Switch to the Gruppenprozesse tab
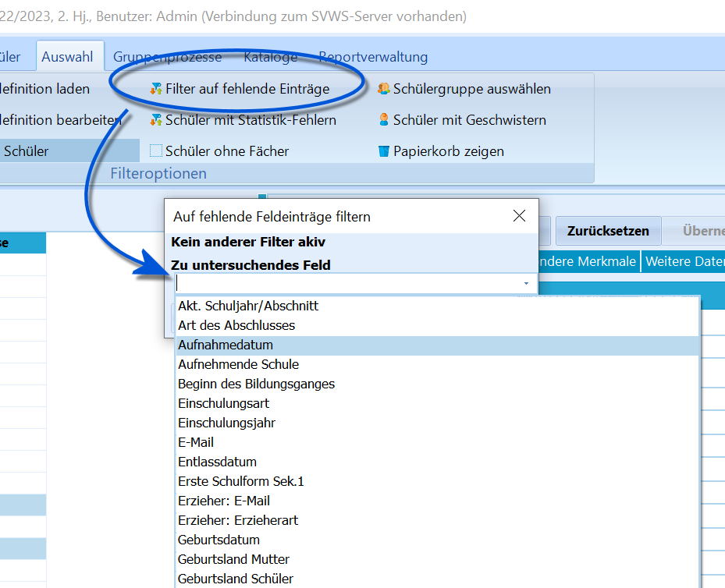This screenshot has height=588, width=725. [x=167, y=57]
